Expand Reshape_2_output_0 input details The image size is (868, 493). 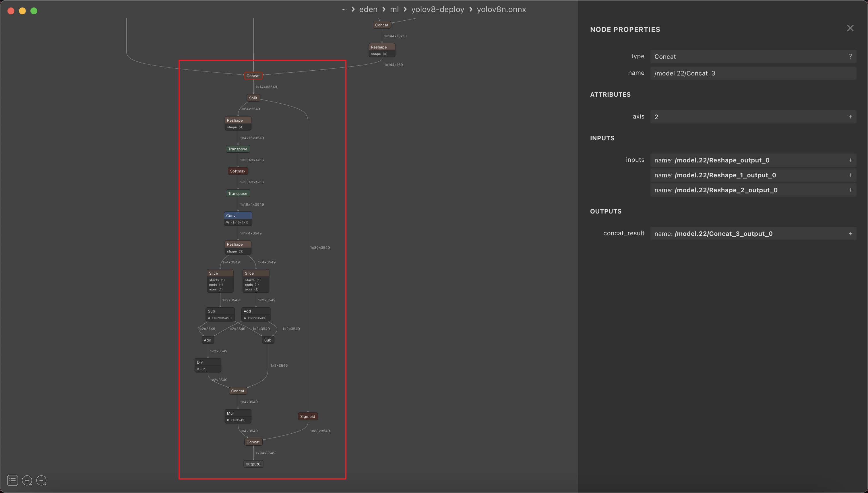tap(850, 190)
